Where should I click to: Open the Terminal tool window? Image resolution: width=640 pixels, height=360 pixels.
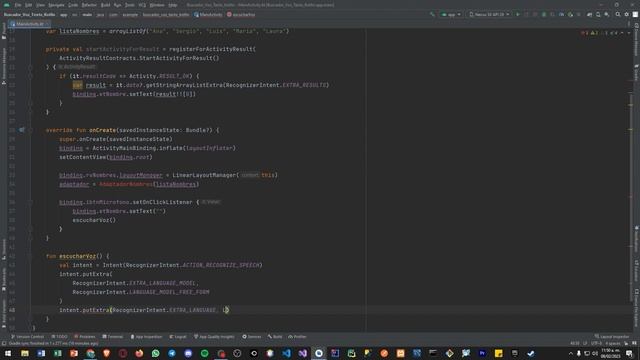click(x=113, y=337)
